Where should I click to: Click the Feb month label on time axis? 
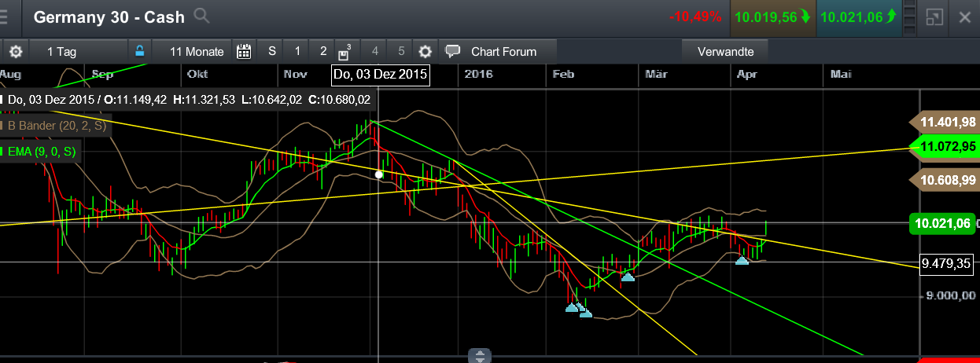click(x=562, y=75)
